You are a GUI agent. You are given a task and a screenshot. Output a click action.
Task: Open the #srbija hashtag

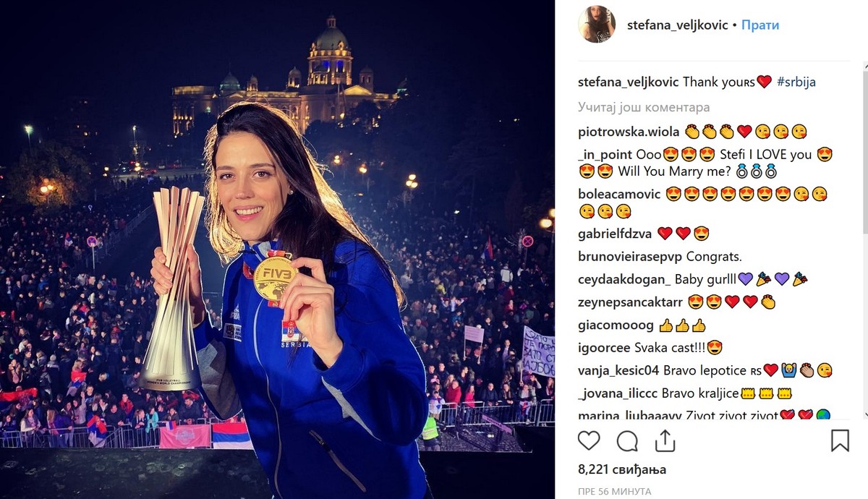(796, 82)
